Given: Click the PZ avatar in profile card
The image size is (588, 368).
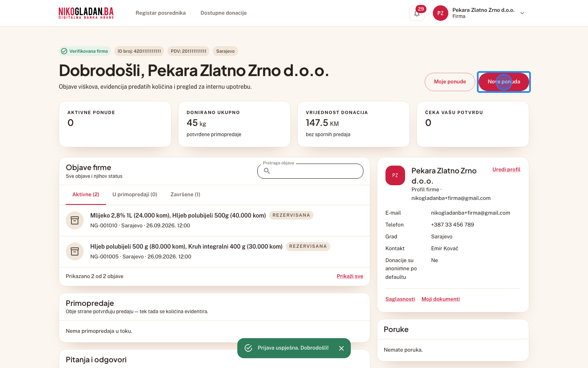Looking at the screenshot, I should [395, 175].
